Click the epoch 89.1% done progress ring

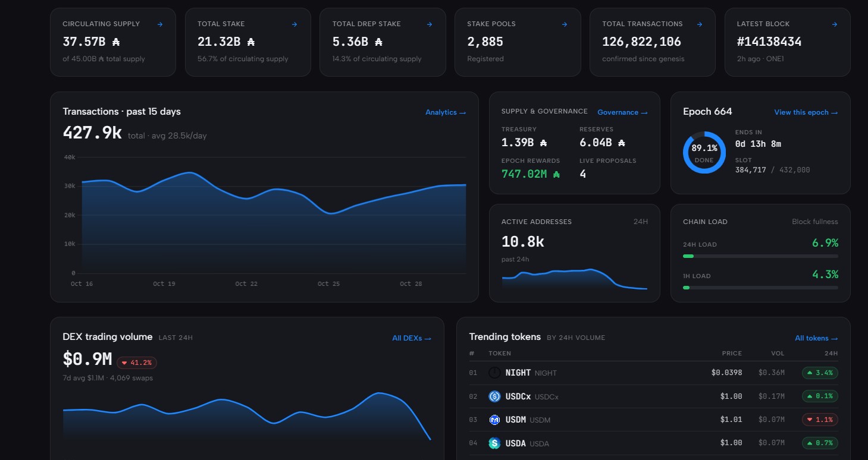[704, 152]
